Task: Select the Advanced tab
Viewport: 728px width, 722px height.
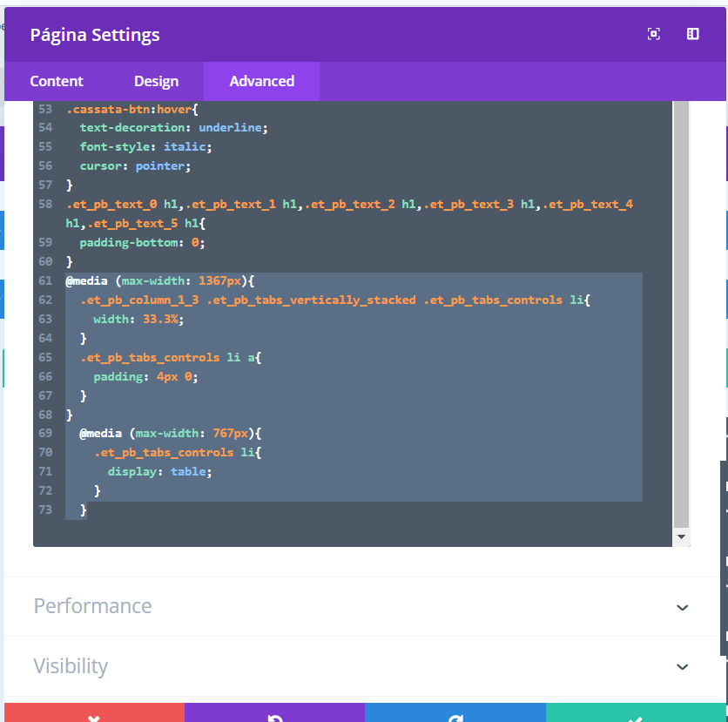Action: [x=261, y=81]
